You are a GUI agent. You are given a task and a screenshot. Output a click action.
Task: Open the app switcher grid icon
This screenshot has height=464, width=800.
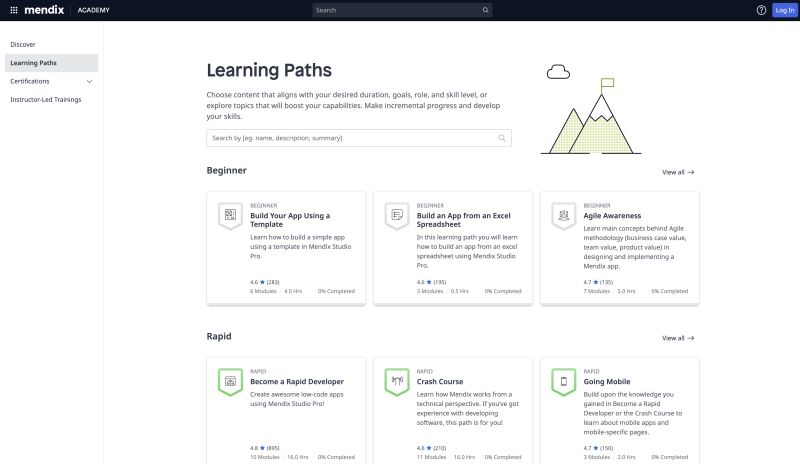(x=14, y=10)
